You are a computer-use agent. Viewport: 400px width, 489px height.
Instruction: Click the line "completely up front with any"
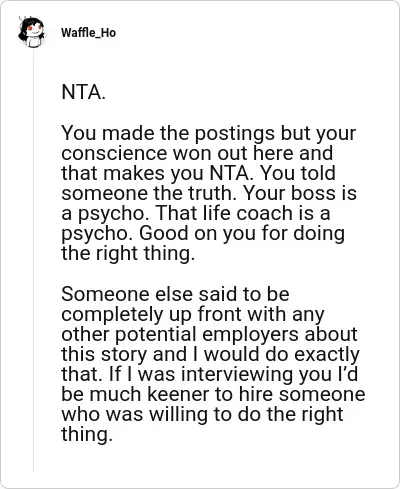coord(193,314)
